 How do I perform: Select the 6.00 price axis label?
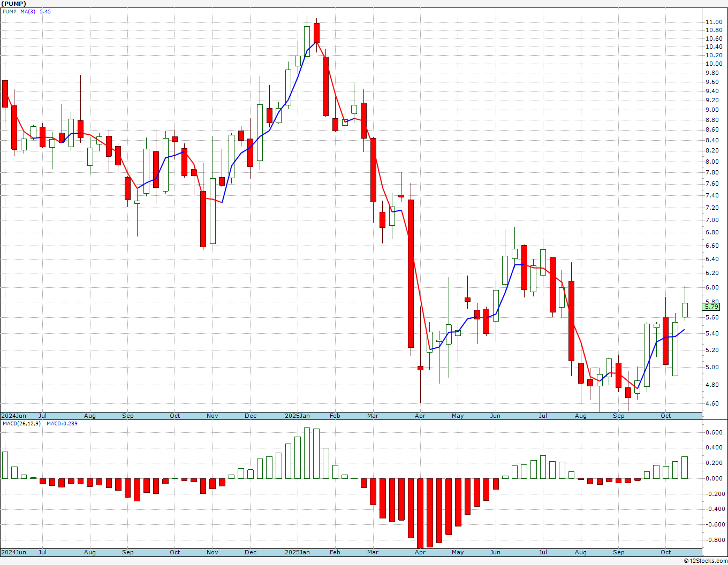pos(712,287)
